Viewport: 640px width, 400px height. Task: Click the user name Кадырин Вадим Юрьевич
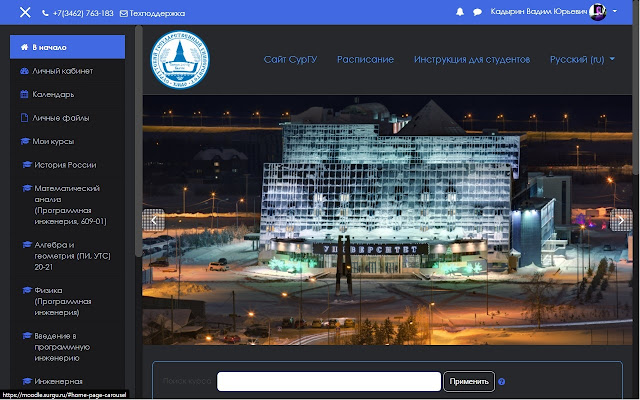point(539,12)
